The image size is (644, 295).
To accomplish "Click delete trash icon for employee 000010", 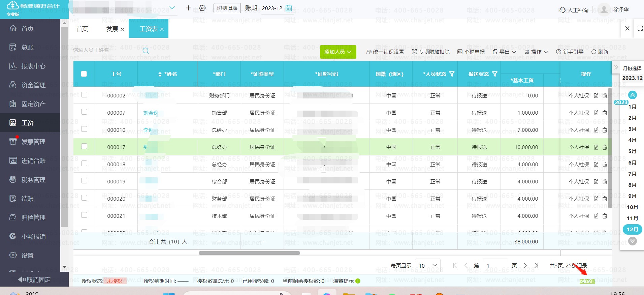I will (x=605, y=130).
